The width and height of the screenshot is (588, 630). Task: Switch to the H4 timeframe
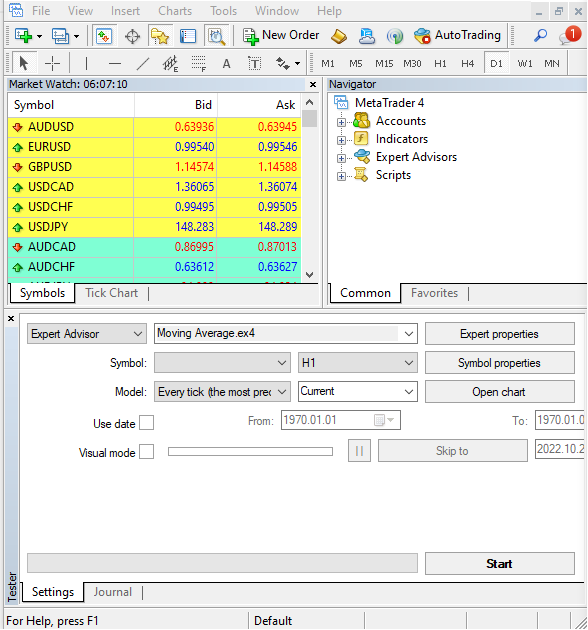tap(467, 63)
